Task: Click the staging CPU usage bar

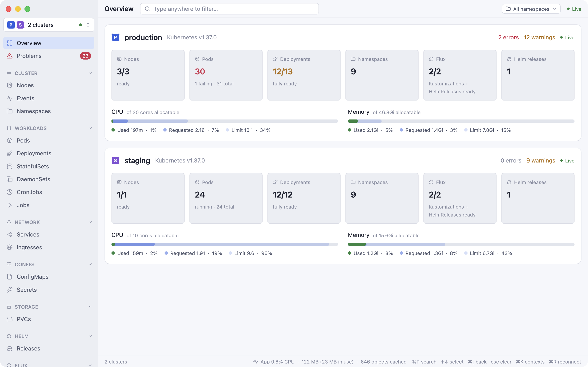Action: (225, 244)
